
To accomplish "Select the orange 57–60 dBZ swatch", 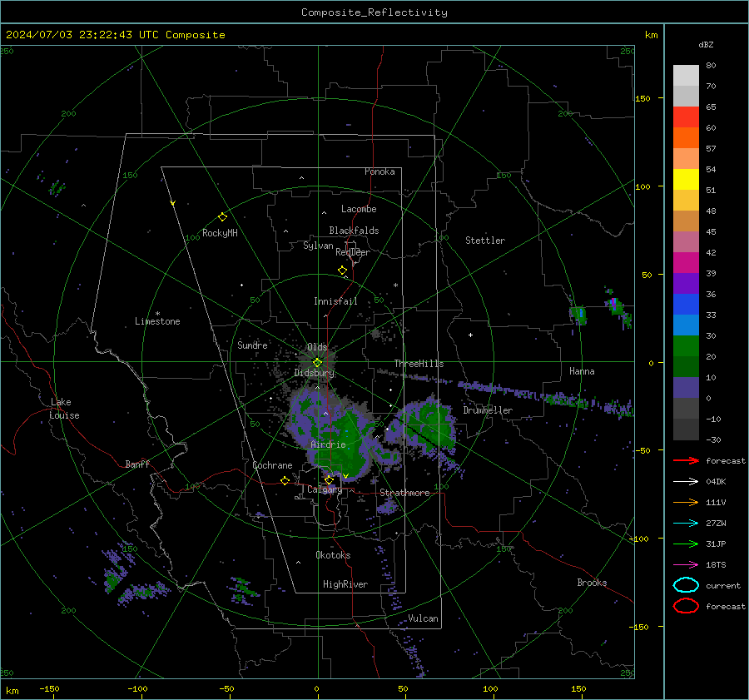I will coord(686,138).
